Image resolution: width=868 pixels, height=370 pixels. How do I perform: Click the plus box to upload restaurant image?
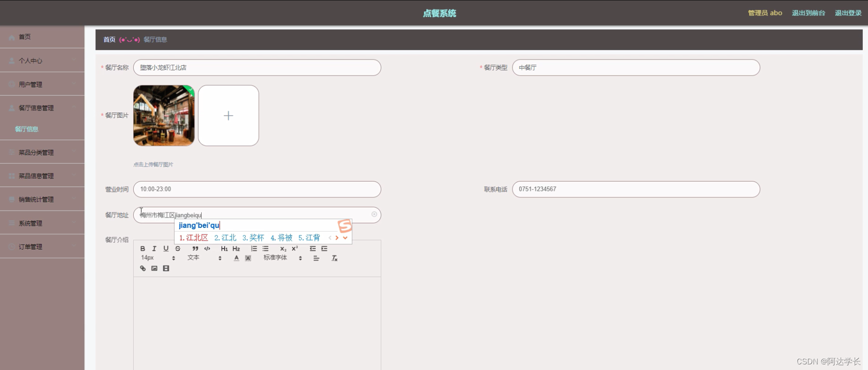tap(228, 115)
